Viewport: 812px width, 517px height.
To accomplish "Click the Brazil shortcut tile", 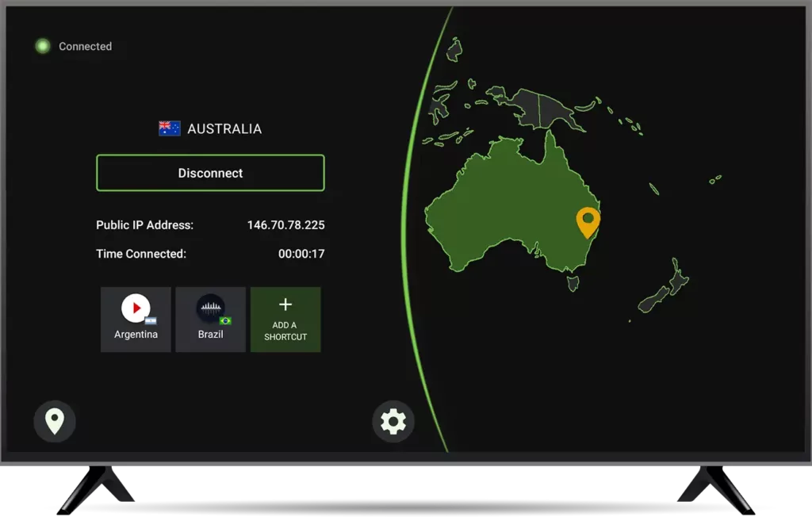I will (x=210, y=319).
